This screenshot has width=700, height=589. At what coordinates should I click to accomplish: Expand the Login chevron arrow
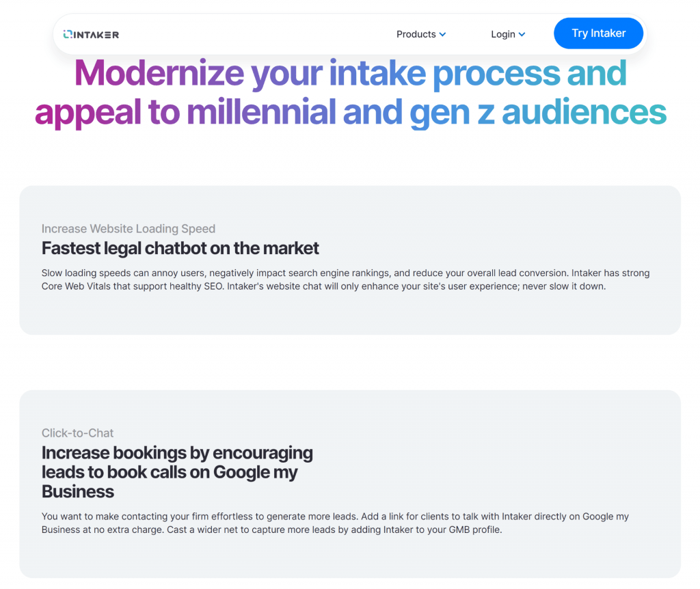(x=522, y=34)
